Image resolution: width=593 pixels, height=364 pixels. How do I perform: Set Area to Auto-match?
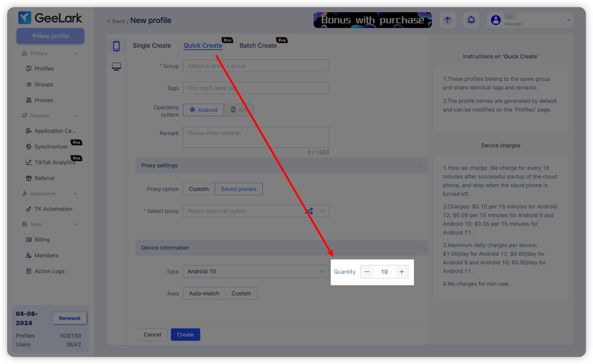coord(204,294)
